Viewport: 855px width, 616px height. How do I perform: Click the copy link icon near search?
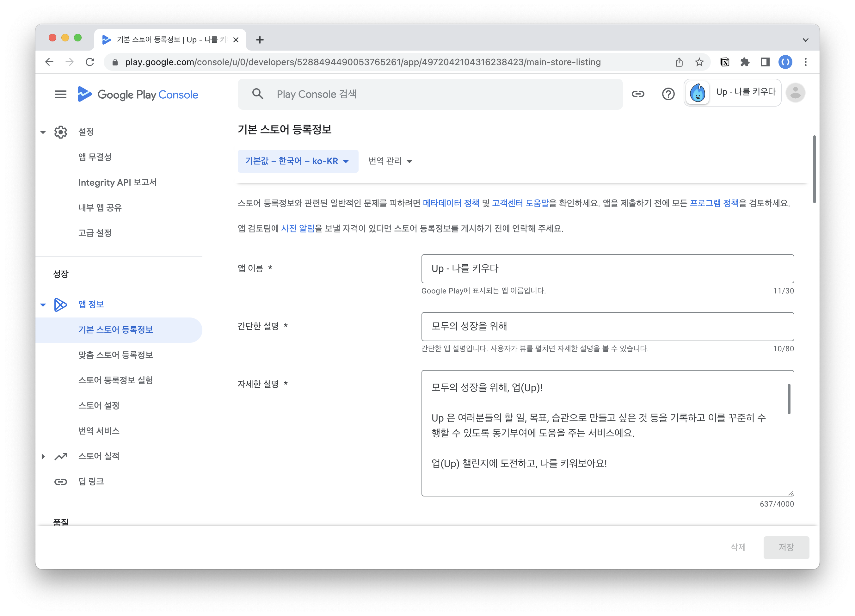[638, 94]
